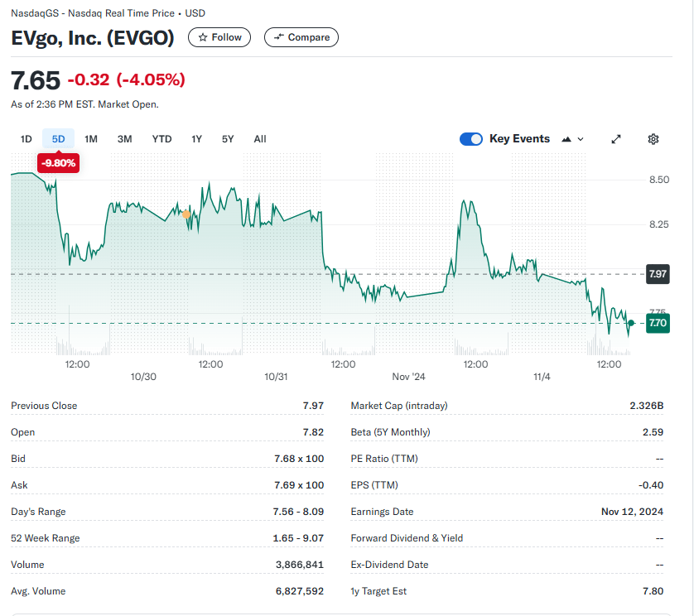Select the 1D time range

[x=27, y=139]
